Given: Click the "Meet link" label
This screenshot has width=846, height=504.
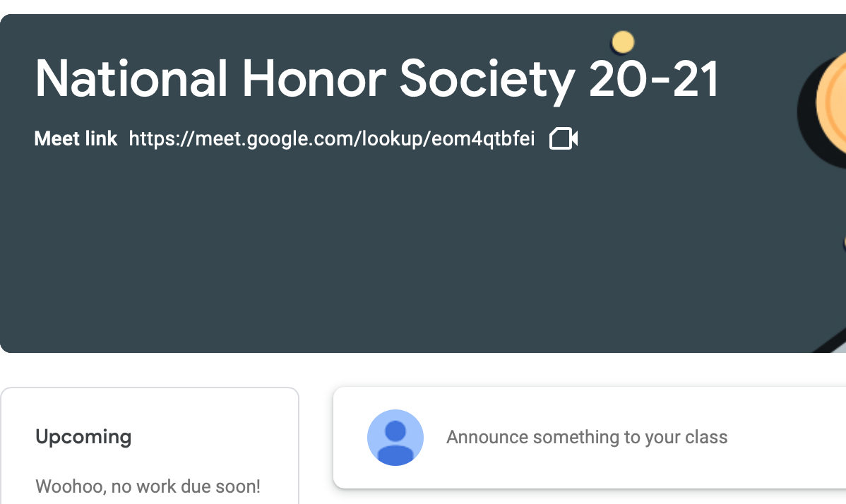Looking at the screenshot, I should pos(76,139).
